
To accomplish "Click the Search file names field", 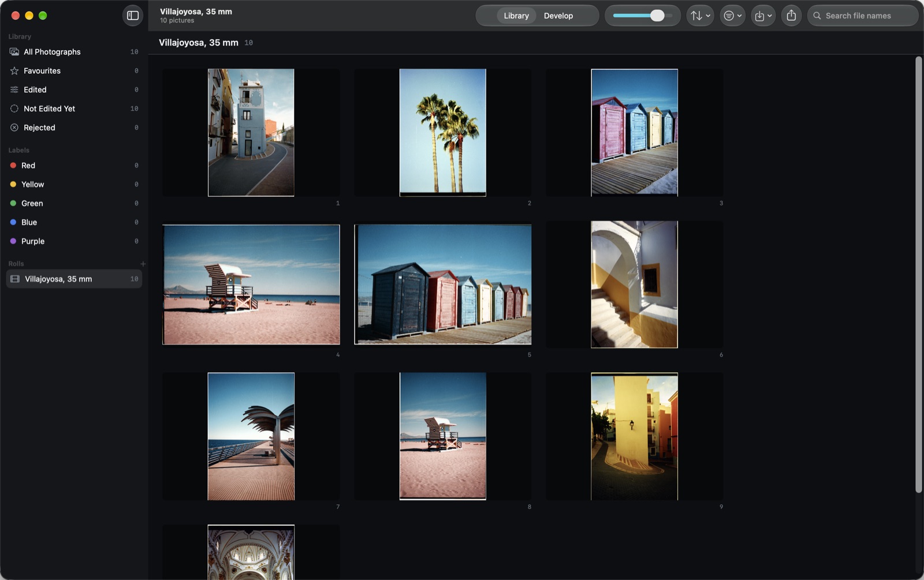I will [863, 16].
